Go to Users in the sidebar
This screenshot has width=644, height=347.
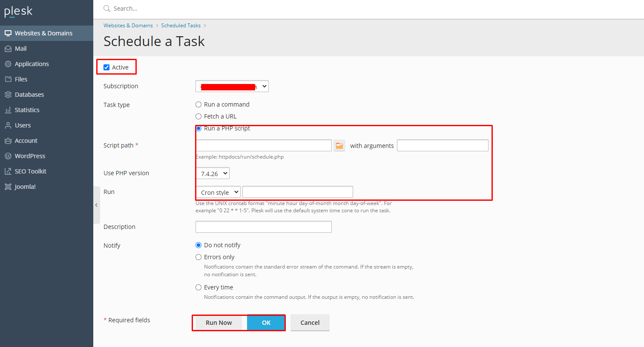(x=23, y=125)
